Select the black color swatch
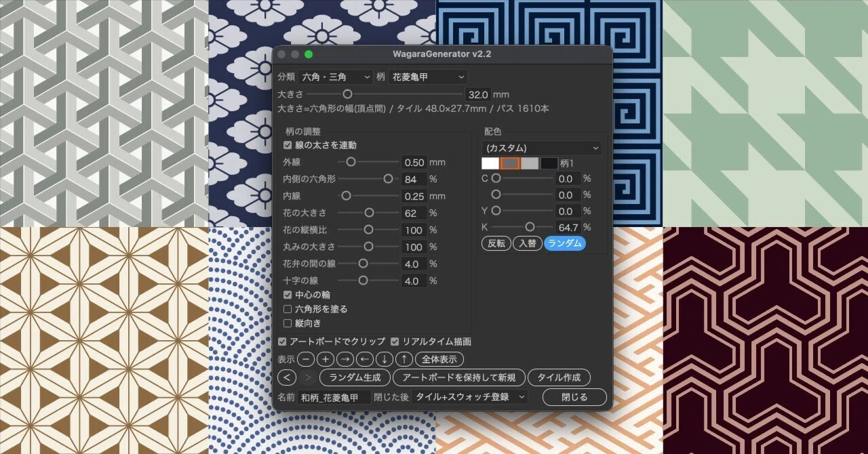This screenshot has width=868, height=454. pos(549,163)
